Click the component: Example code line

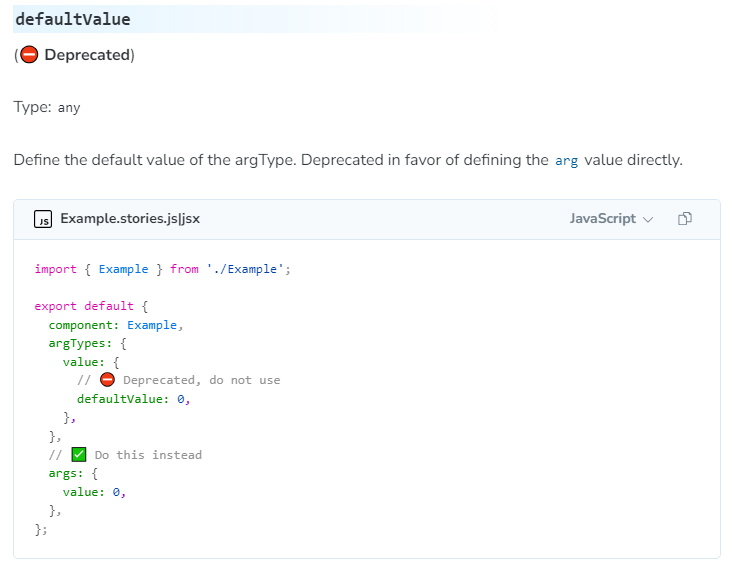(115, 325)
